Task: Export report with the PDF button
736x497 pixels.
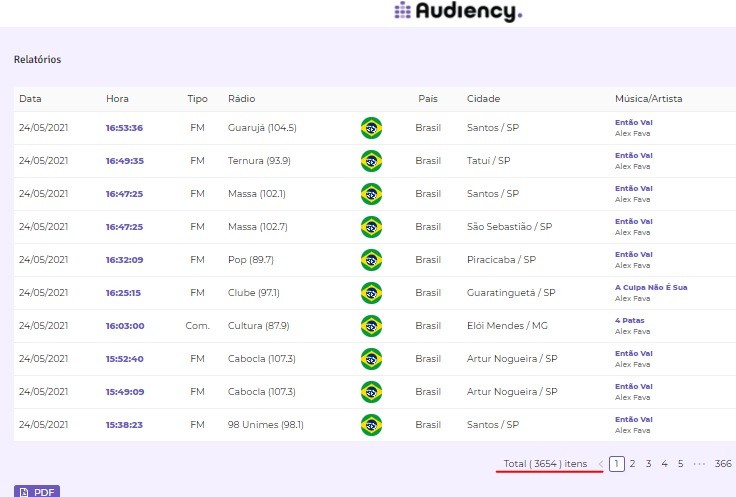Action: click(37, 492)
